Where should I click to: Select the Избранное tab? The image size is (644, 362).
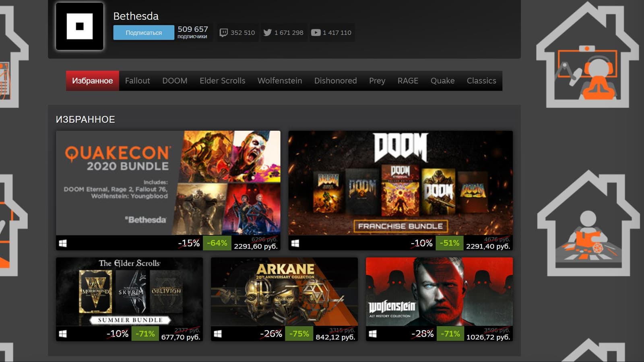click(93, 81)
